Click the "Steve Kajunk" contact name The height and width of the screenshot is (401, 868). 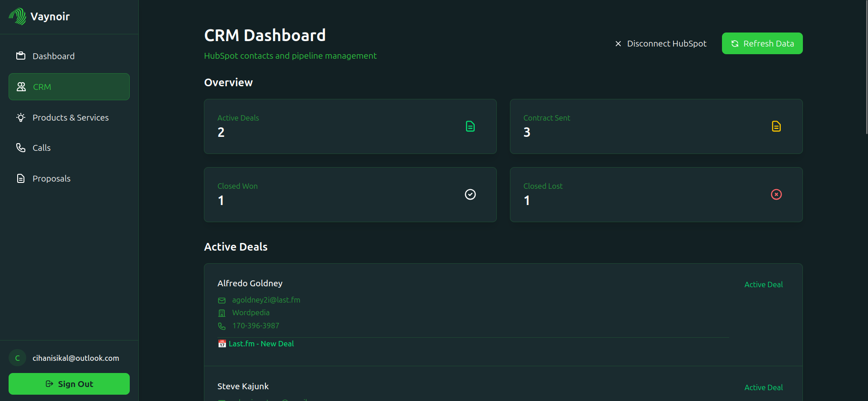pos(243,386)
